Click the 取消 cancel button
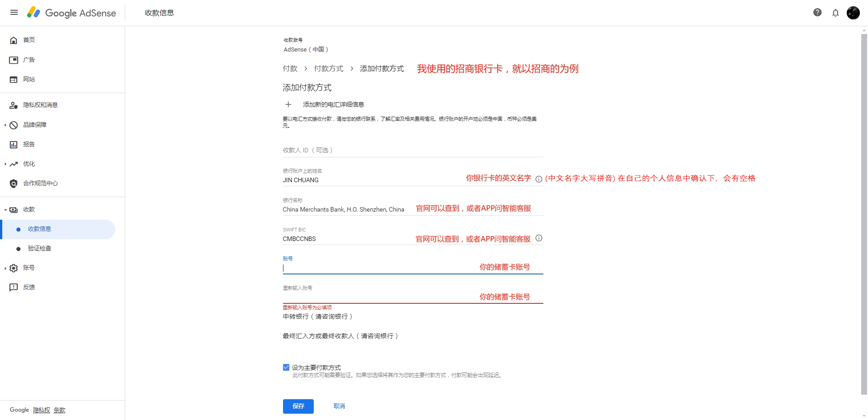This screenshot has width=868, height=420. click(339, 406)
